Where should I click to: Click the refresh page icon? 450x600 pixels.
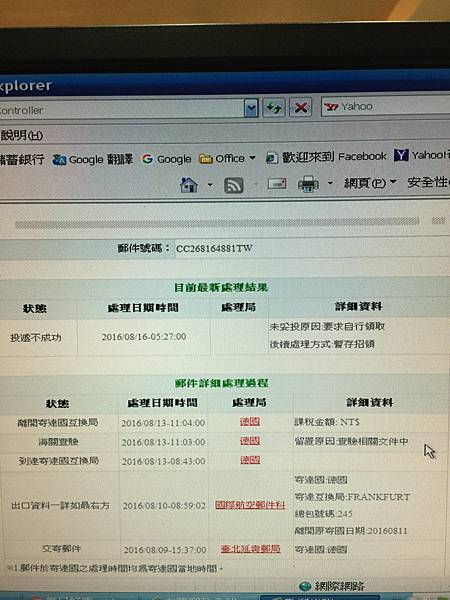[x=274, y=108]
